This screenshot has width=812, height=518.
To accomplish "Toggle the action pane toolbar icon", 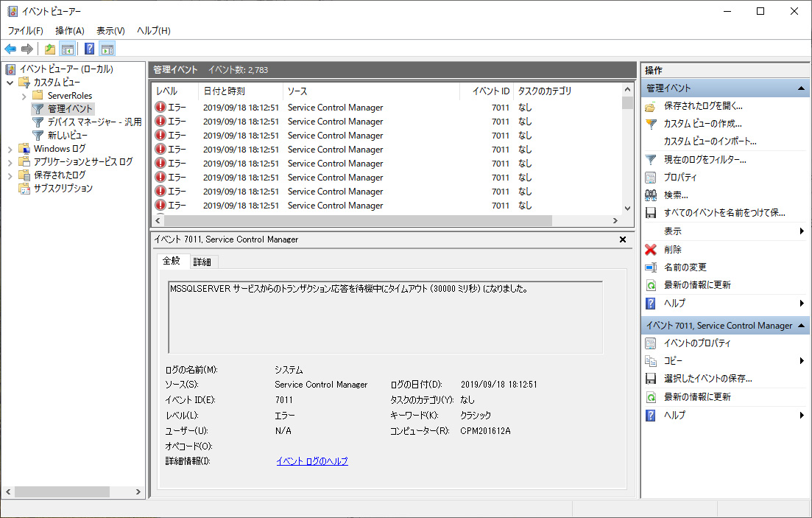I will click(107, 49).
